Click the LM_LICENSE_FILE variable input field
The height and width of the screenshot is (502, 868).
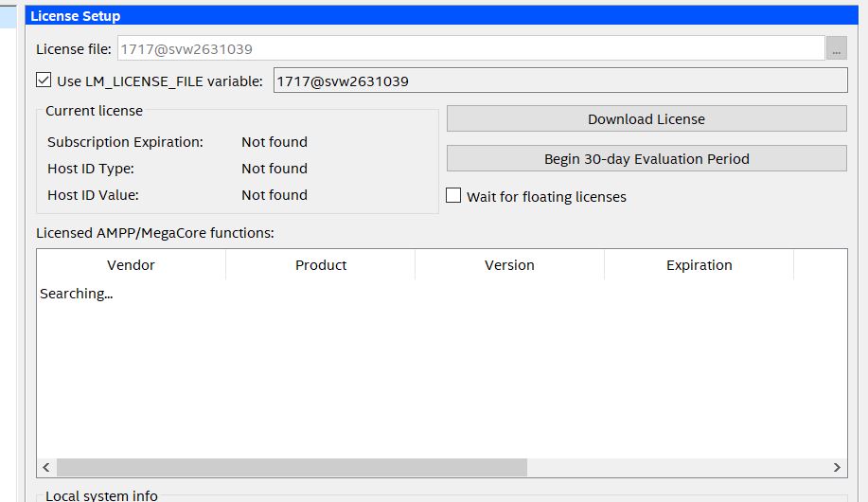click(x=560, y=81)
